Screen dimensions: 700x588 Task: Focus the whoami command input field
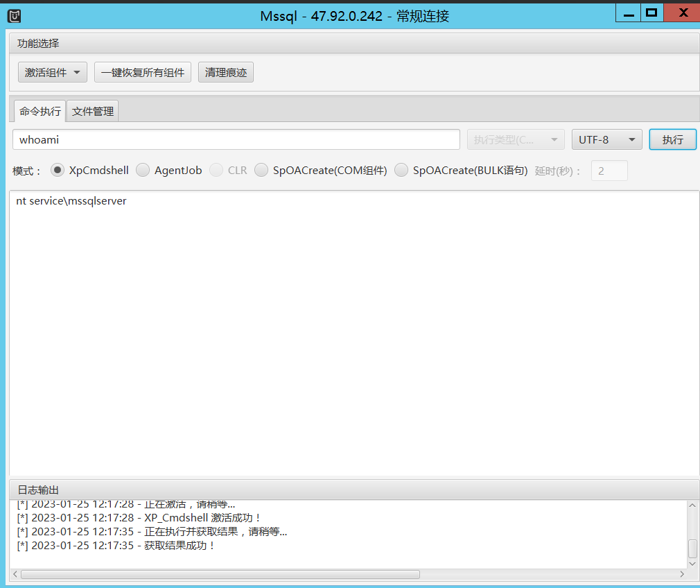pyautogui.click(x=236, y=140)
